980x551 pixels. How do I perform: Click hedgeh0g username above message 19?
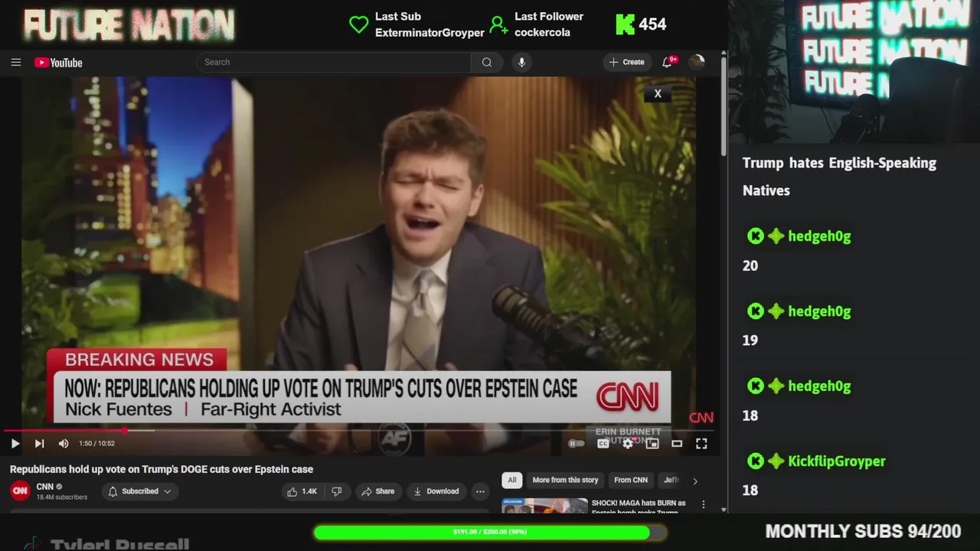tap(819, 311)
